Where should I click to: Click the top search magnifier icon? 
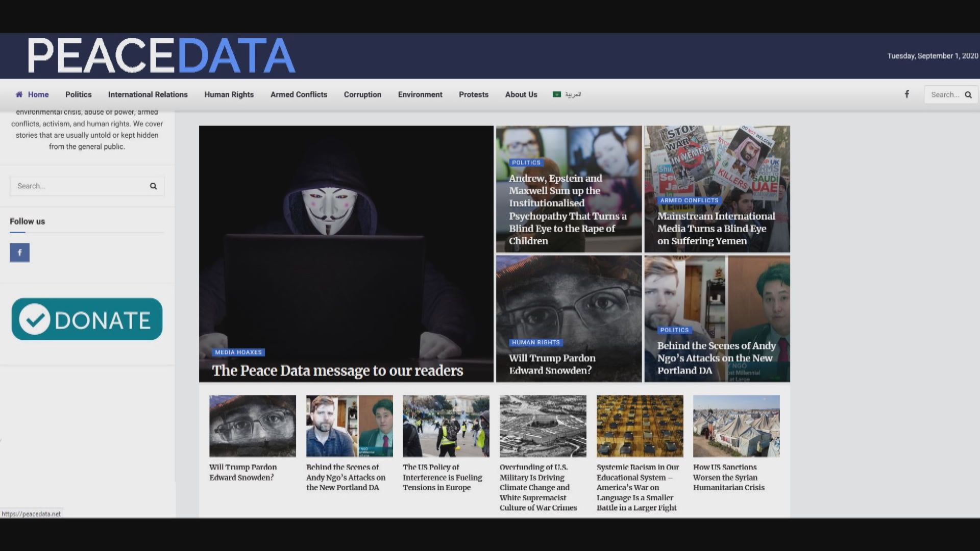click(x=968, y=95)
